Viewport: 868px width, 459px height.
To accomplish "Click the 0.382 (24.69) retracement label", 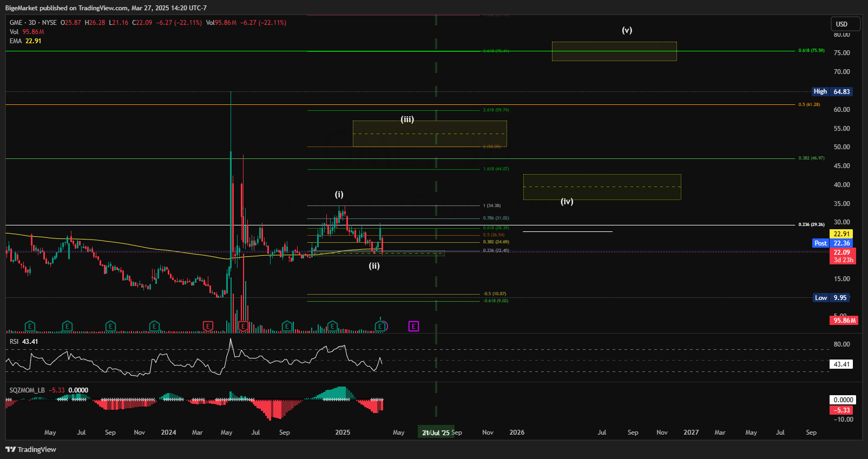I will tap(496, 242).
